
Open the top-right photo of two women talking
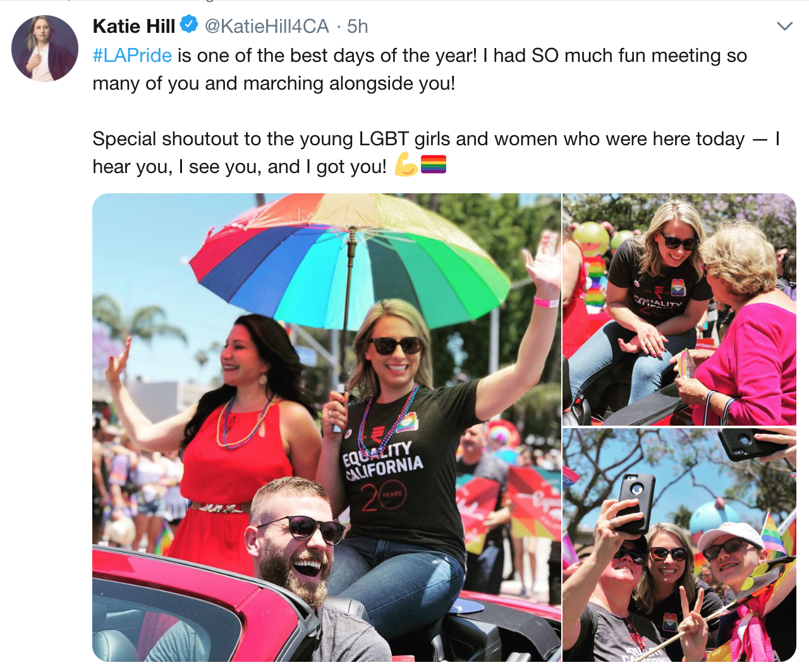[x=679, y=309]
